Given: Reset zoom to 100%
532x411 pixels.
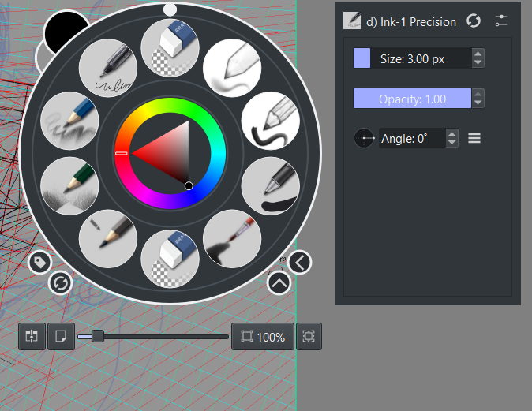Looking at the screenshot, I should 263,336.
